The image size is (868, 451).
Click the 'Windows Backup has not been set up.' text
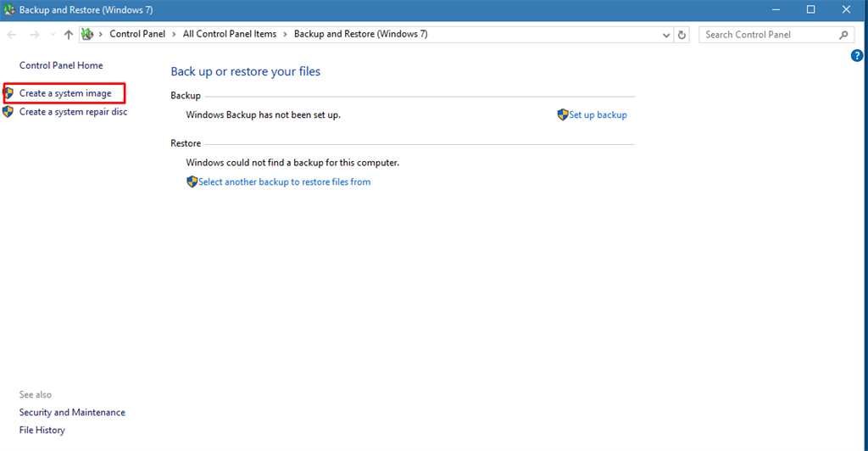tap(263, 114)
